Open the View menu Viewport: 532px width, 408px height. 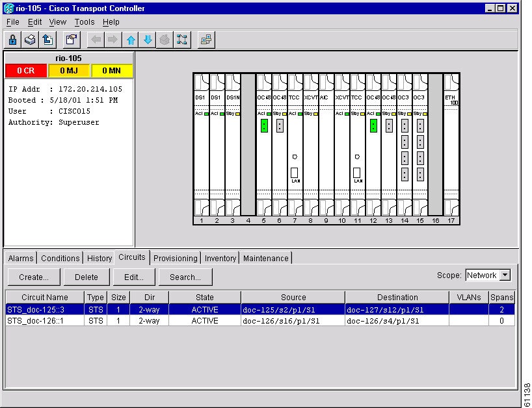click(58, 22)
